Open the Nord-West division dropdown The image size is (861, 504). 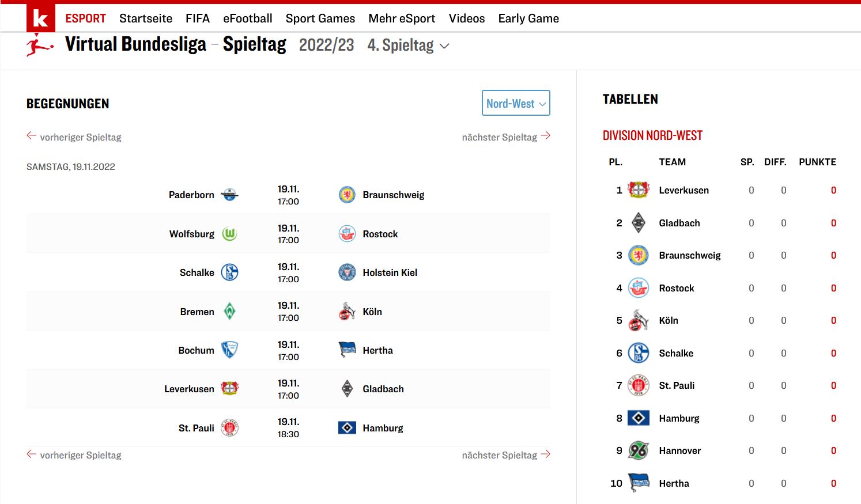[x=516, y=103]
